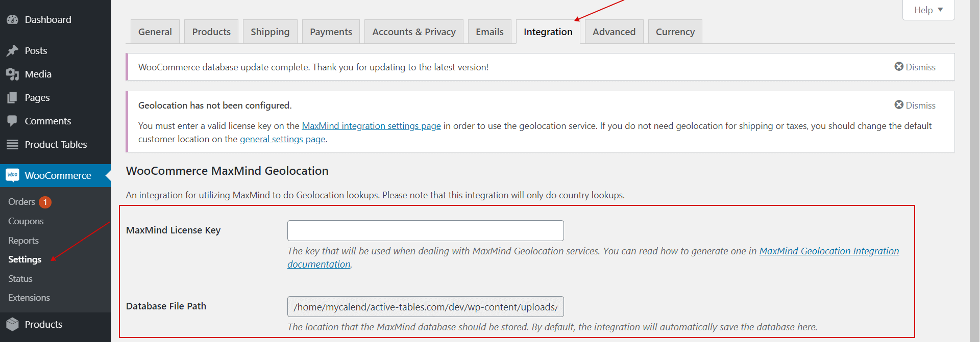980x342 pixels.
Task: Focus the MaxMind License Key field
Action: pos(426,230)
